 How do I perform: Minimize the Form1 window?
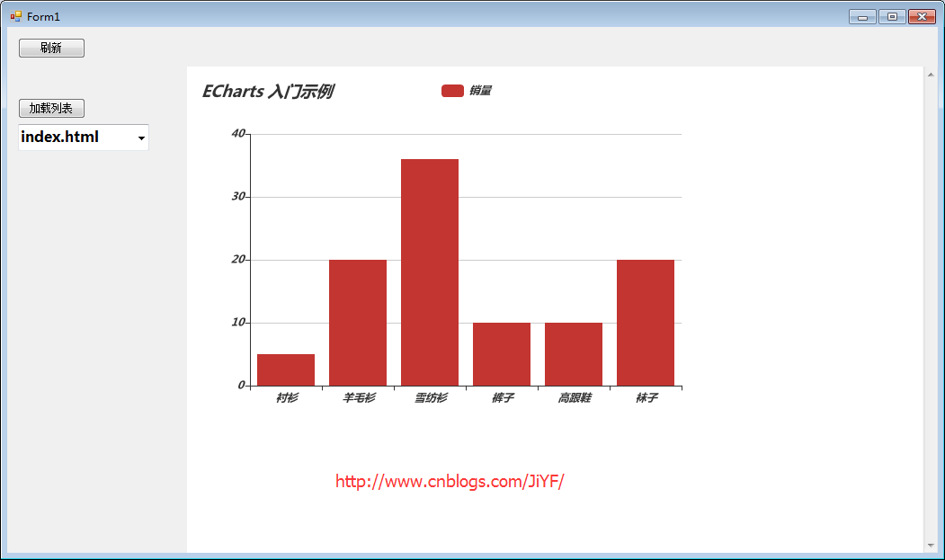(862, 17)
